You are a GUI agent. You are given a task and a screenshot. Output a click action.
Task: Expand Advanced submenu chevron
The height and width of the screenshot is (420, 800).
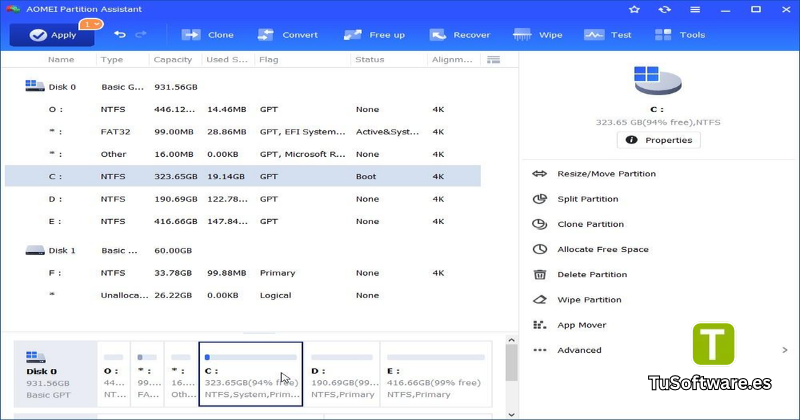[x=785, y=350]
